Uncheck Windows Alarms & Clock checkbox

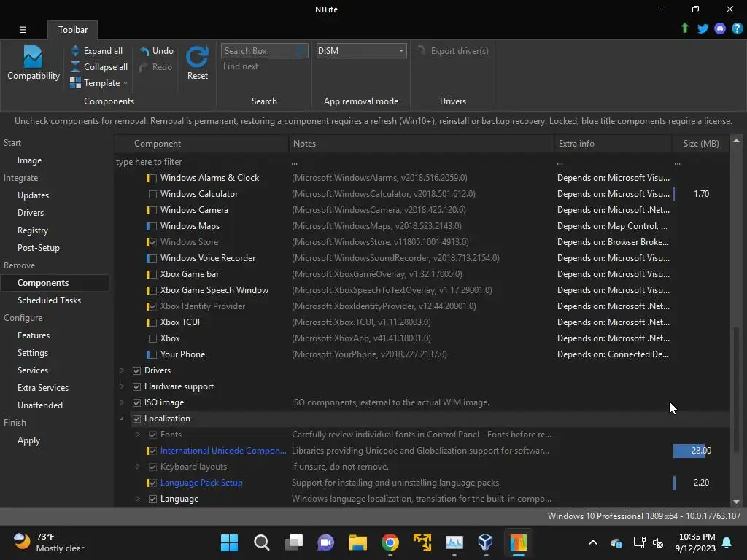152,178
